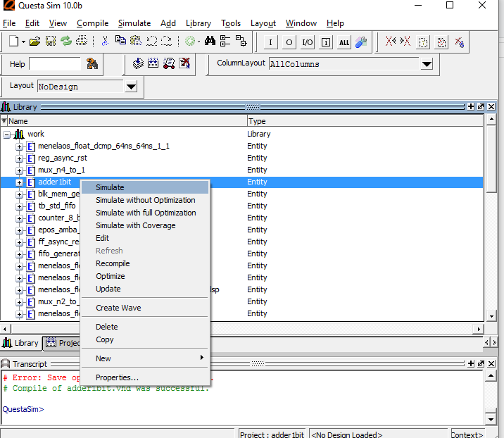Toggle the Outputs 'O' filter button
The height and width of the screenshot is (438, 504).
pos(289,42)
